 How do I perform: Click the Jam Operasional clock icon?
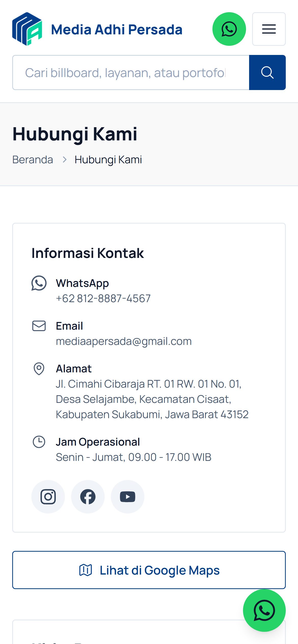click(39, 442)
